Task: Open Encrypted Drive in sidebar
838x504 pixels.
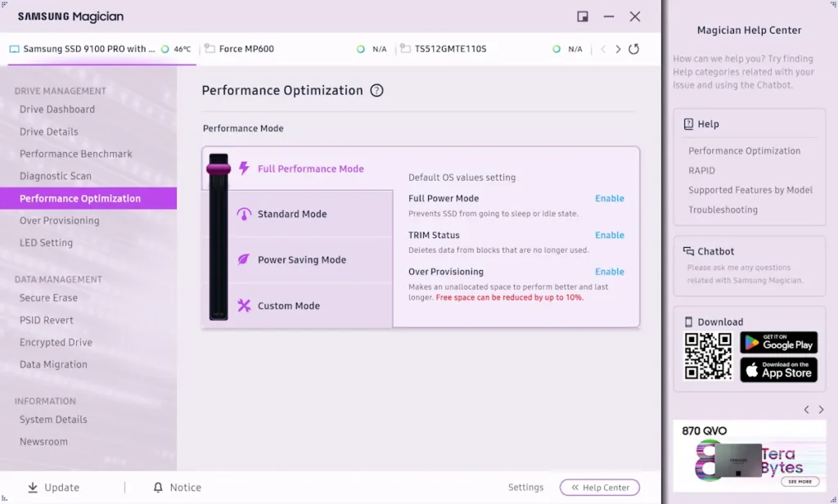Action: pyautogui.click(x=56, y=342)
